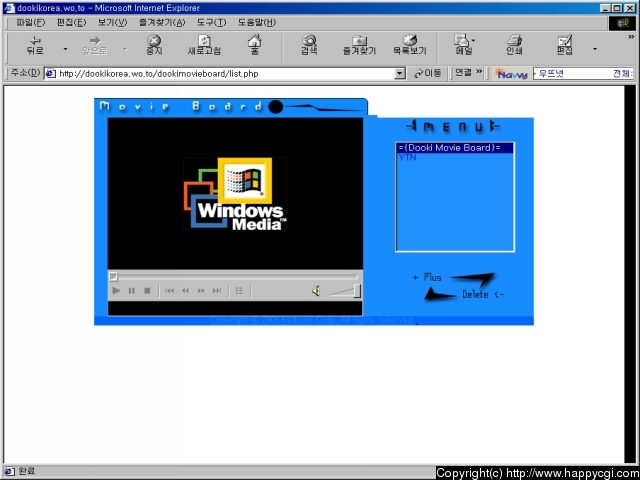Open the 편집(E) menu
This screenshot has height=480, width=640.
[x=71, y=22]
